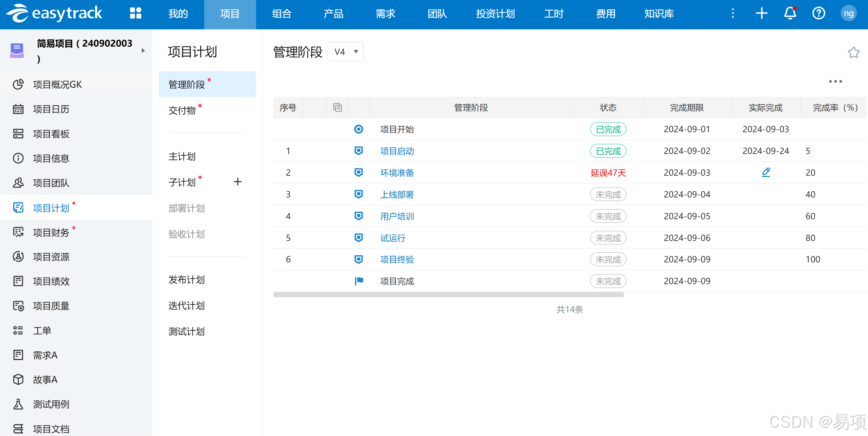868x436 pixels.
Task: Select 交付物 in the plan menu
Action: (x=182, y=110)
